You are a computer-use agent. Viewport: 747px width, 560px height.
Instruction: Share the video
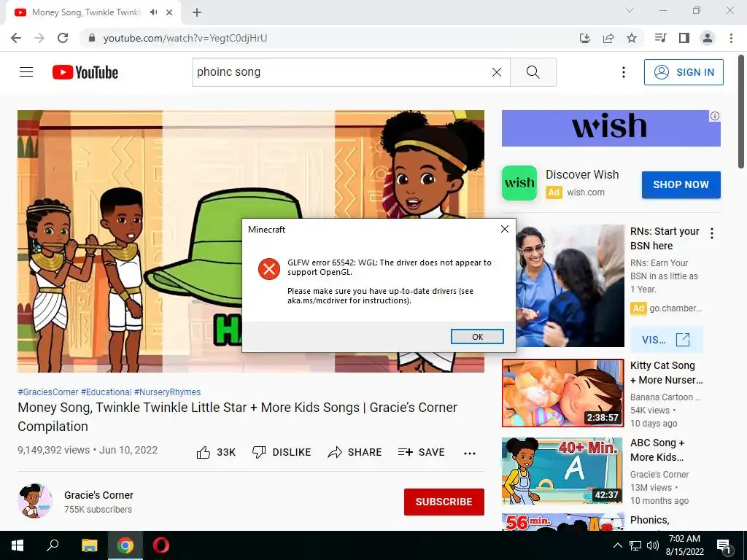click(355, 452)
